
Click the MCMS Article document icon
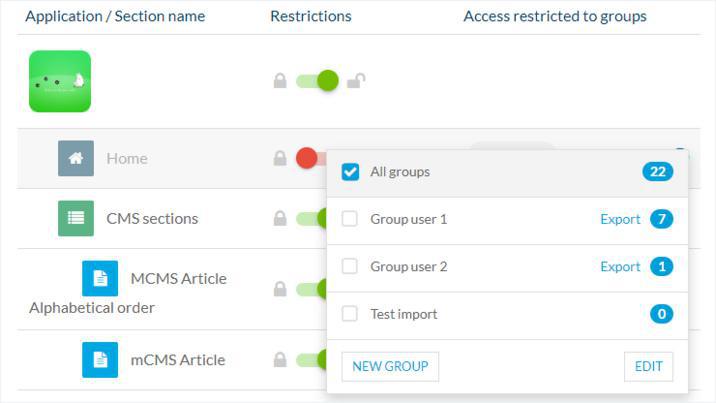[100, 278]
